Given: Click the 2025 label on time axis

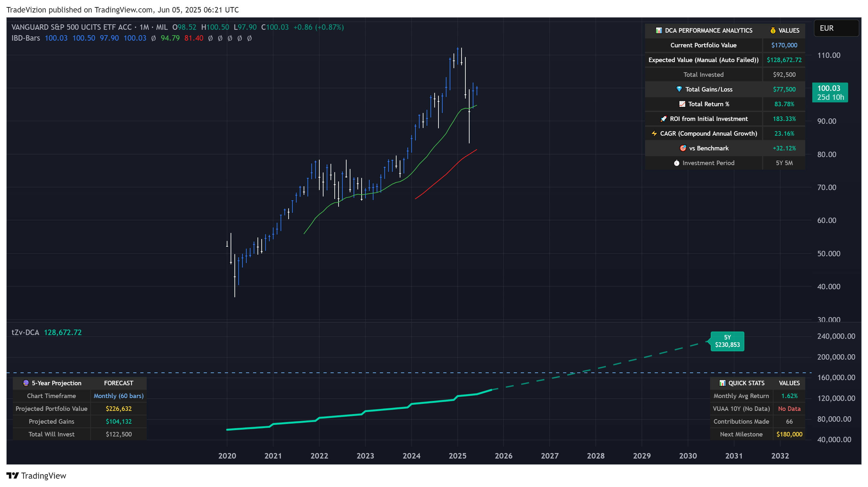Looking at the screenshot, I should (457, 456).
